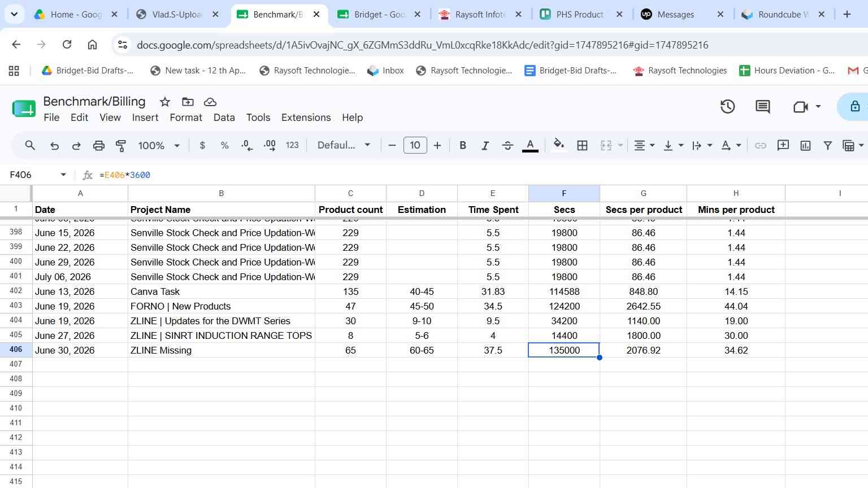Click the print icon in toolbar
868x488 pixels.
[99, 145]
